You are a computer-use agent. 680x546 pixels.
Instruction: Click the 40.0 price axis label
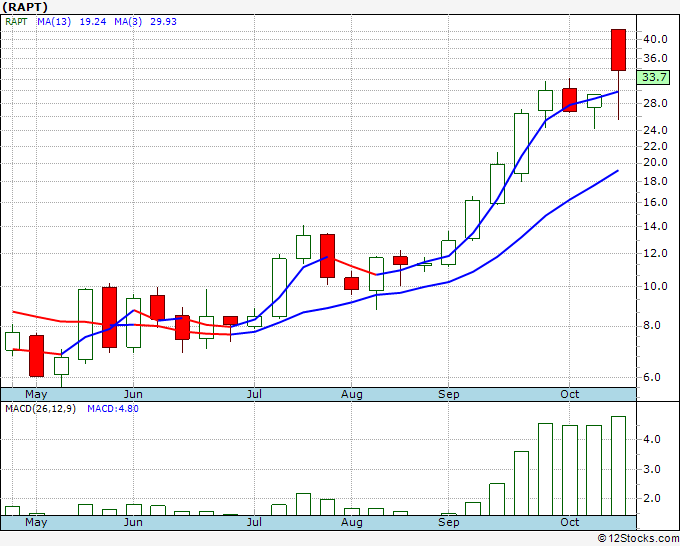(x=655, y=39)
